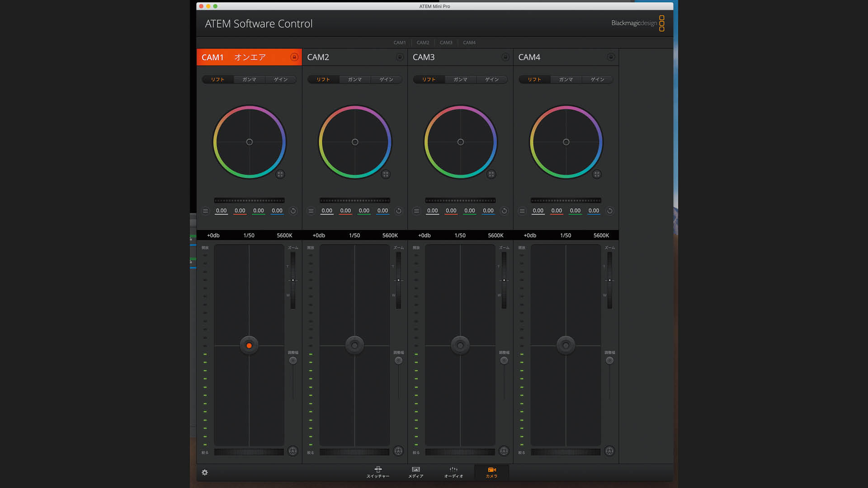Click the CAM2 iris joystick knob

[x=354, y=346]
